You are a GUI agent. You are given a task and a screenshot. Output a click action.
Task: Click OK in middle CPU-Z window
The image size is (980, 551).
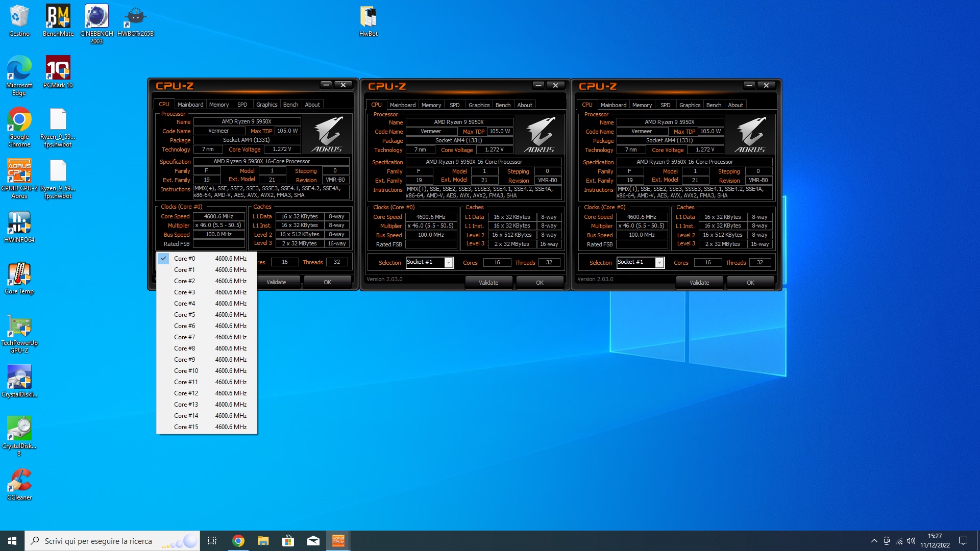[x=540, y=283]
